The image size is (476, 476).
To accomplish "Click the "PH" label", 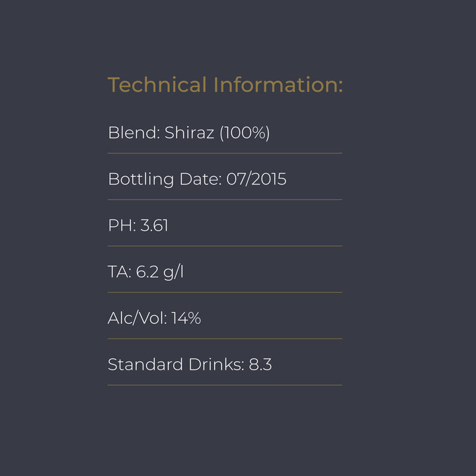I will pyautogui.click(x=120, y=225).
